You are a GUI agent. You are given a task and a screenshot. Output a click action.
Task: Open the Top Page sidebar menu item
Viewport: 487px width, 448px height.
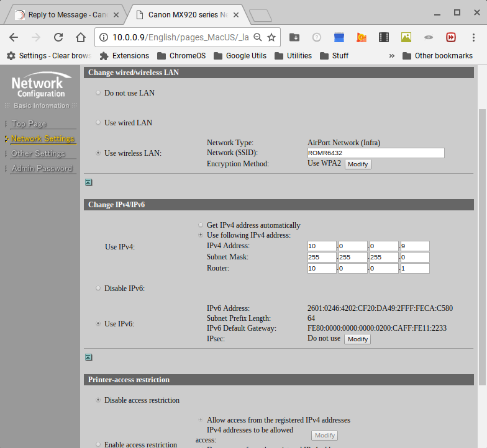pos(29,123)
